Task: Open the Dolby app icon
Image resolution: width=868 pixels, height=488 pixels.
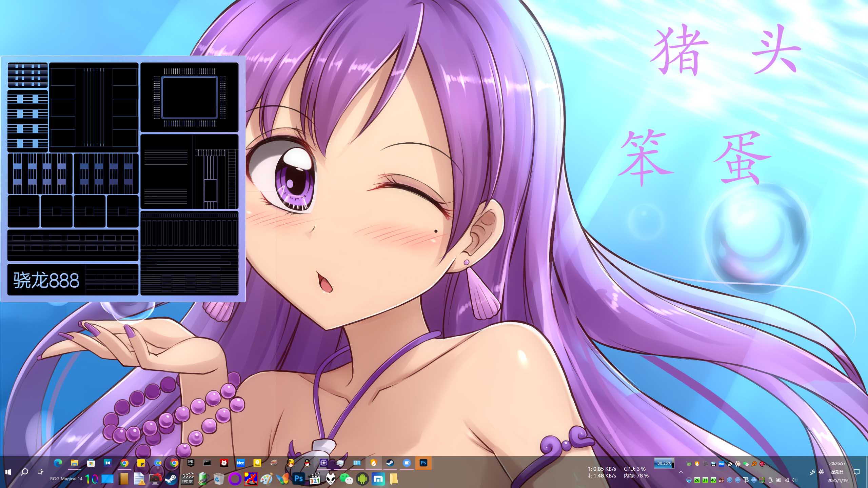Action: [107, 463]
